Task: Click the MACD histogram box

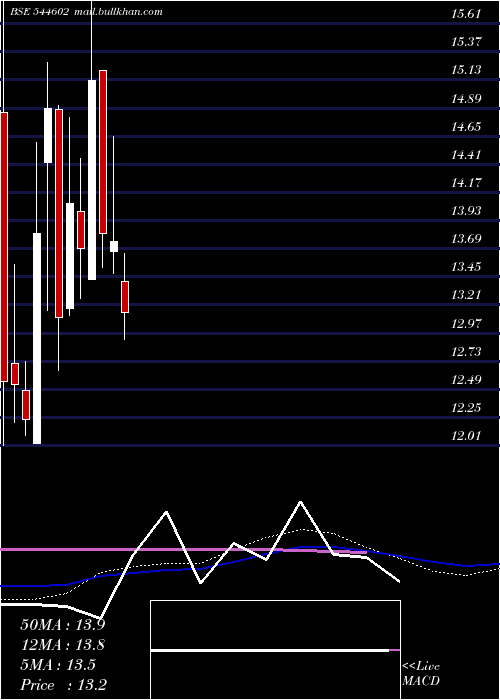Action: (x=275, y=650)
